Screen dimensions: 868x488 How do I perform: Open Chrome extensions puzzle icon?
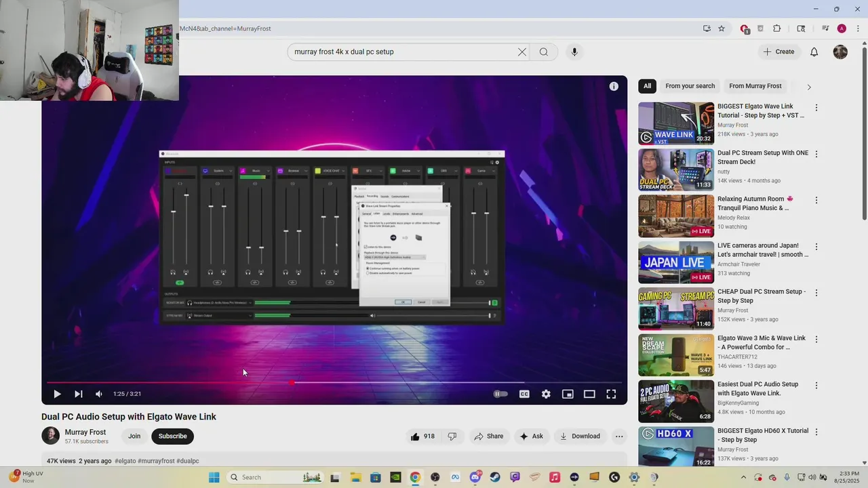tap(777, 28)
